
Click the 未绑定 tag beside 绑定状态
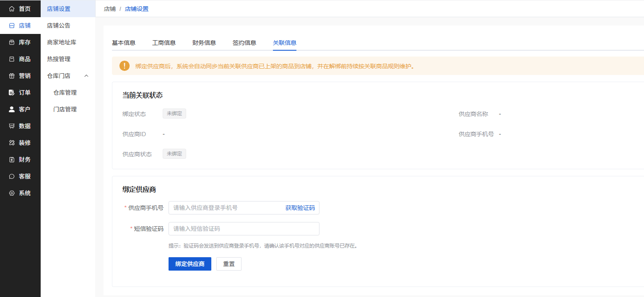click(x=174, y=114)
